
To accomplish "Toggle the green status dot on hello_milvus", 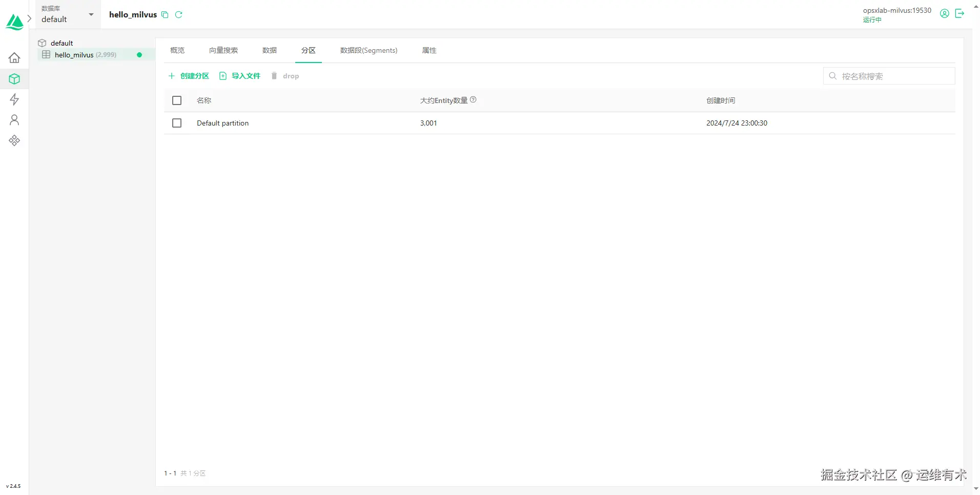I will click(x=139, y=55).
